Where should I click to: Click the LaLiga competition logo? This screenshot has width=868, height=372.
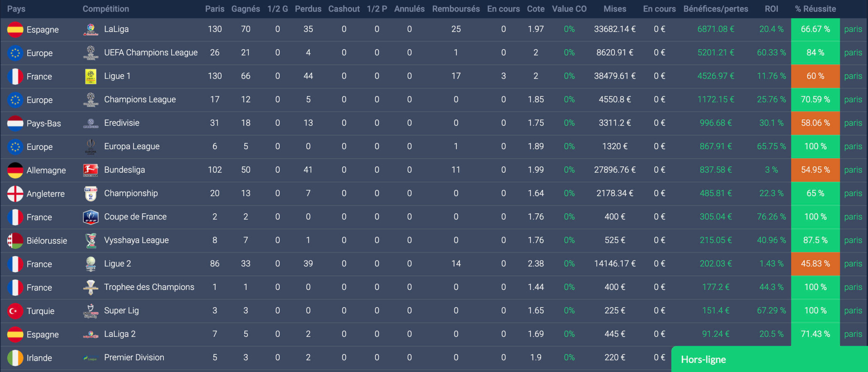pyautogui.click(x=91, y=30)
